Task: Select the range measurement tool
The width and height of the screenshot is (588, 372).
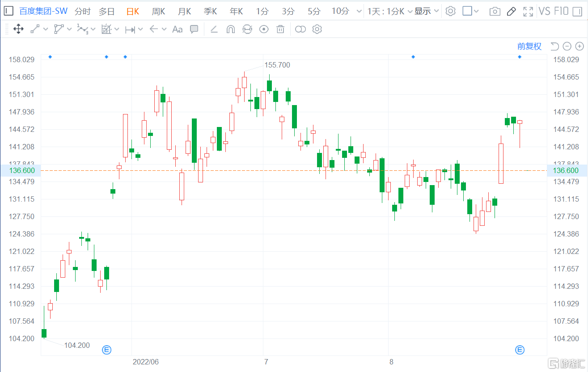Action: (x=130, y=30)
